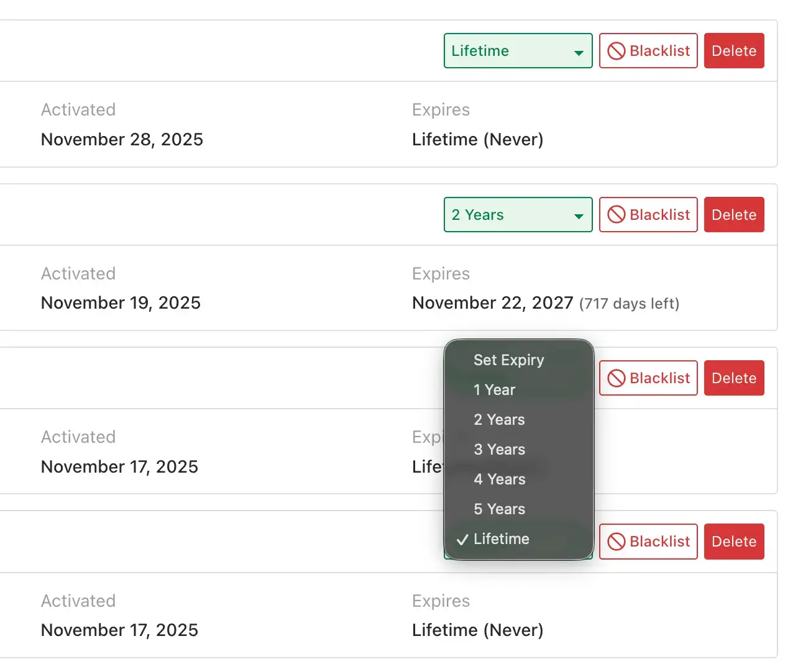The height and width of the screenshot is (672, 798).
Task: Click the prohibition icon beside third row Blacklist
Action: [x=616, y=378]
